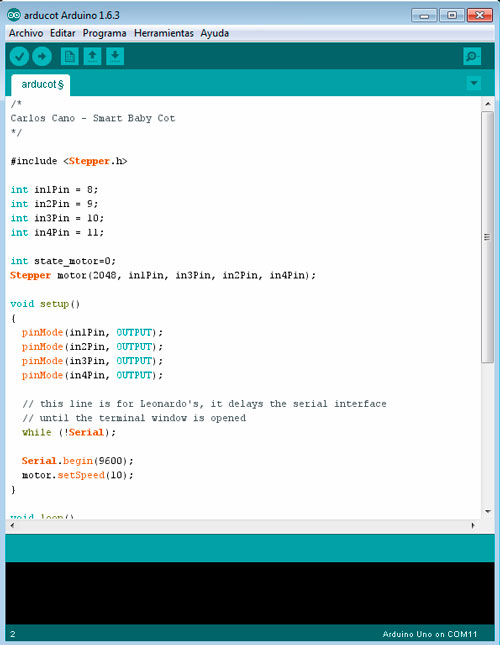Close the Arduino window
500x645 pixels.
[479, 15]
